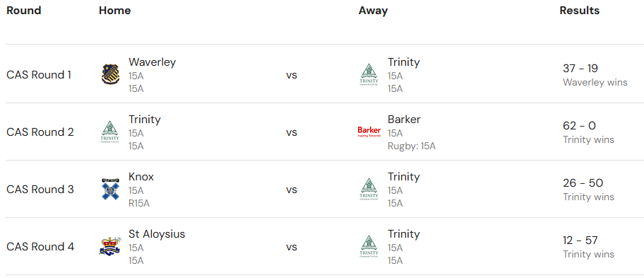Click the Away column header
This screenshot has width=644, height=278.
(x=373, y=11)
